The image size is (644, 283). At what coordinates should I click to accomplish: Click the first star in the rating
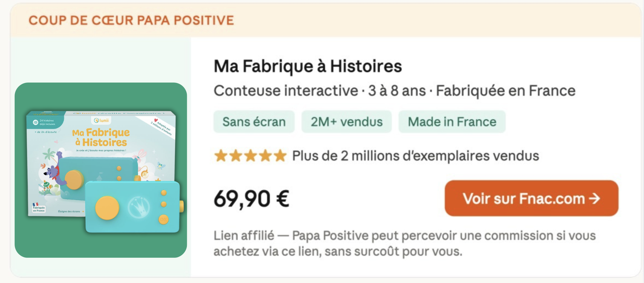click(222, 155)
